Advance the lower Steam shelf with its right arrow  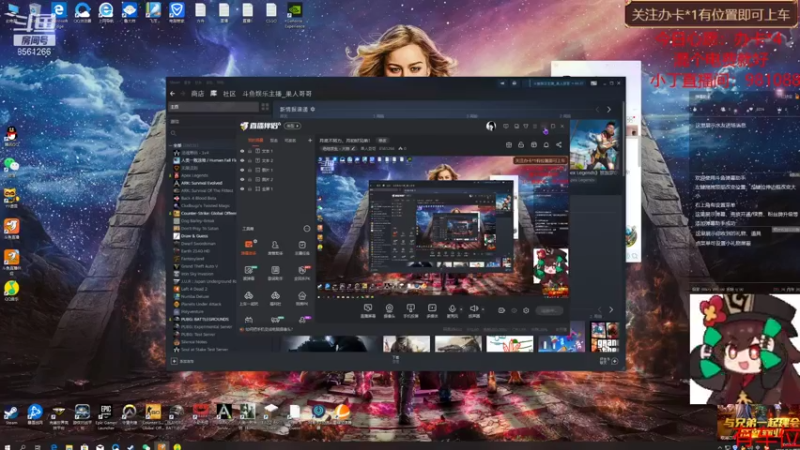point(611,310)
